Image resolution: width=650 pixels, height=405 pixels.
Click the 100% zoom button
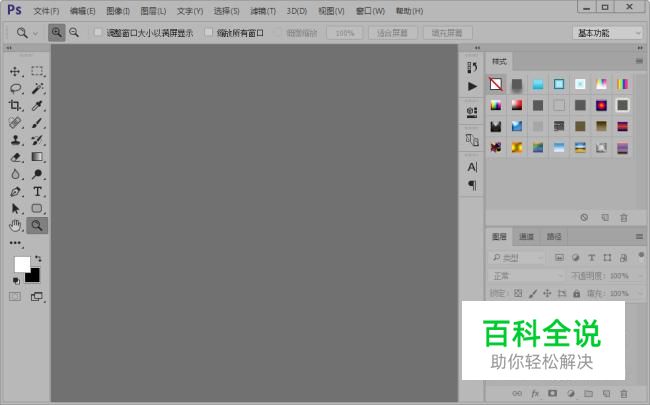pos(344,33)
